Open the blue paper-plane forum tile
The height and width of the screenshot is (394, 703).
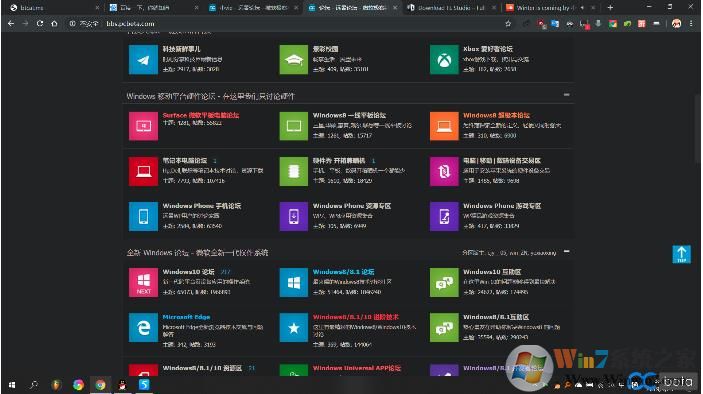pos(143,59)
